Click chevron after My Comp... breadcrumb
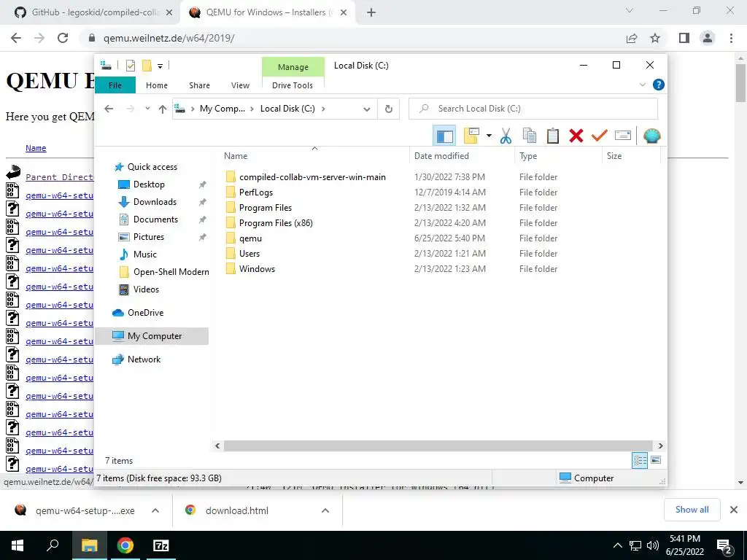The width and height of the screenshot is (747, 560). coord(252,109)
